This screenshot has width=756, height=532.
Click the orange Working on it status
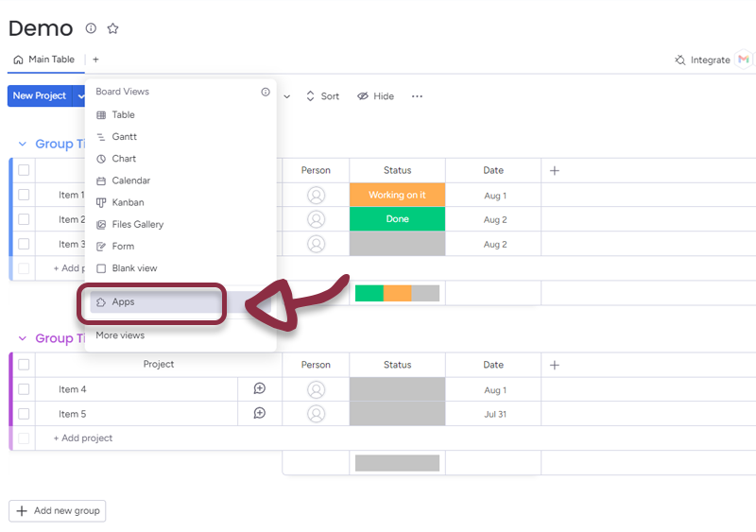point(397,195)
